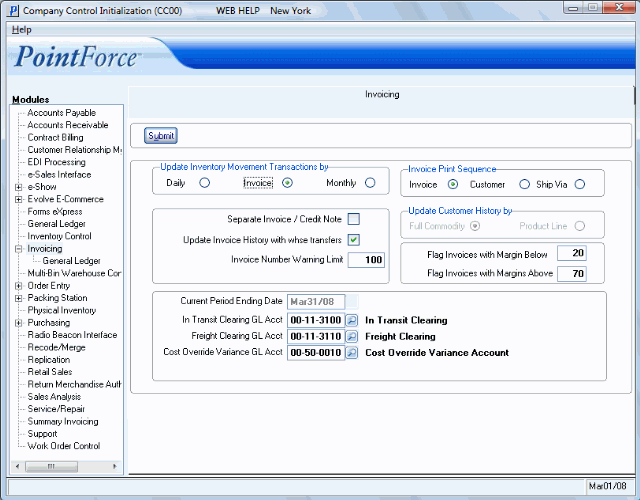Viewport: 640px width, 500px height.
Task: Open WEB HELP in the title bar
Action: pos(238,11)
